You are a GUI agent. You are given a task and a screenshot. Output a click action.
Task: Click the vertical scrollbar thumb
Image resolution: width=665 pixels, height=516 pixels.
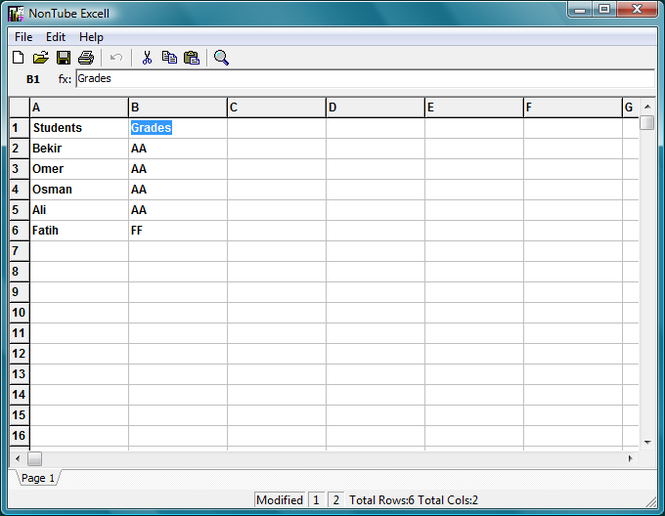pyautogui.click(x=647, y=123)
